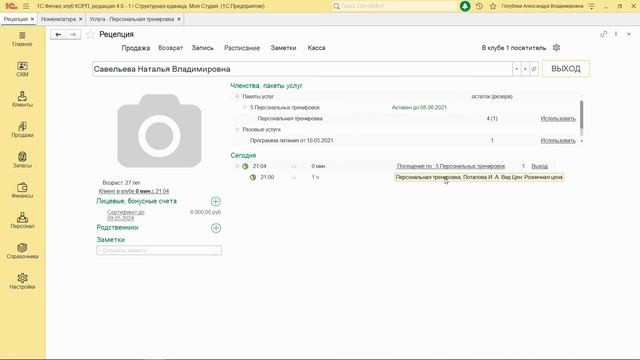Open the Клиенты section
The width and height of the screenshot is (640, 360).
pyautogui.click(x=22, y=100)
